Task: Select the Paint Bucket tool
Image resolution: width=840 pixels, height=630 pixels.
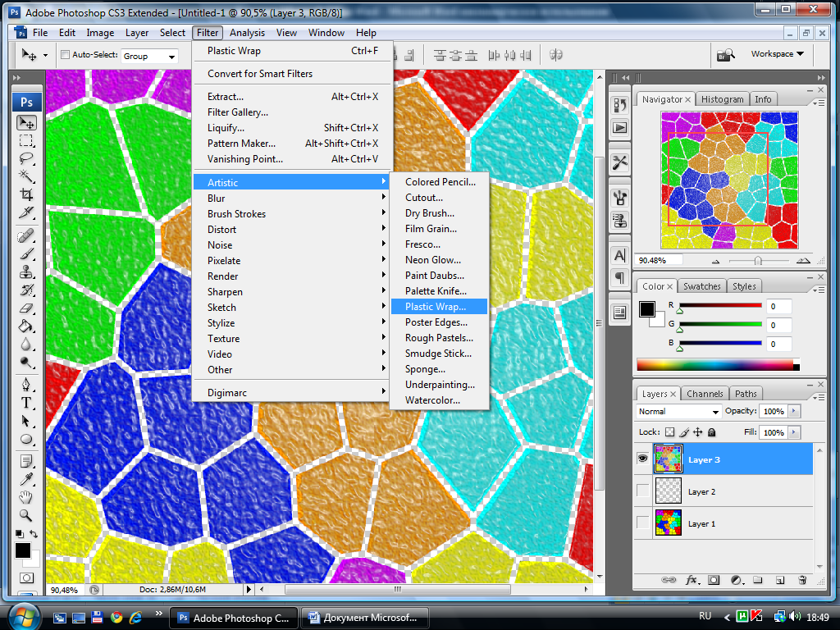Action: coord(26,326)
